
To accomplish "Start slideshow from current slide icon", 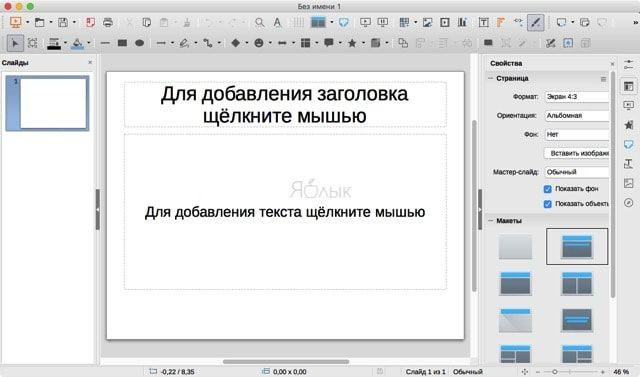I will 383,22.
